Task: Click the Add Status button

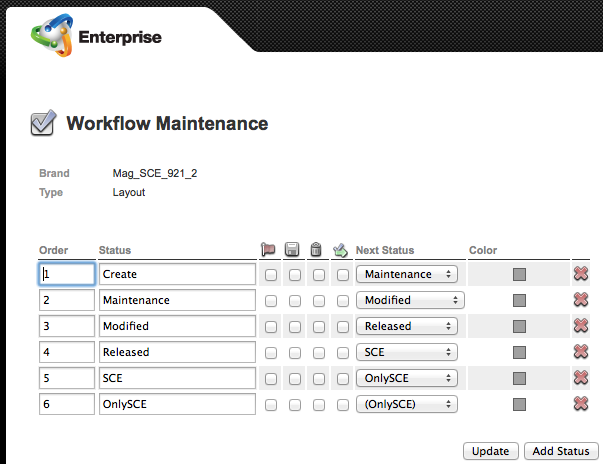Action: [x=561, y=451]
